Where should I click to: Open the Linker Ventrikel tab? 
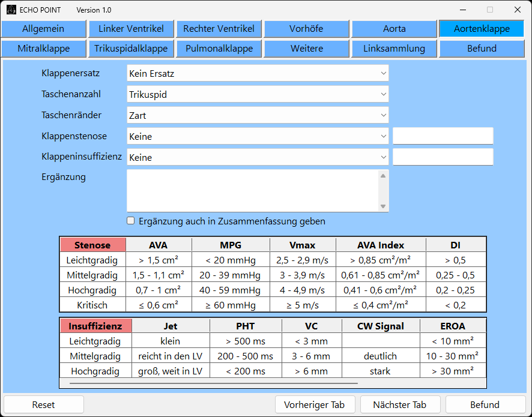tap(131, 29)
